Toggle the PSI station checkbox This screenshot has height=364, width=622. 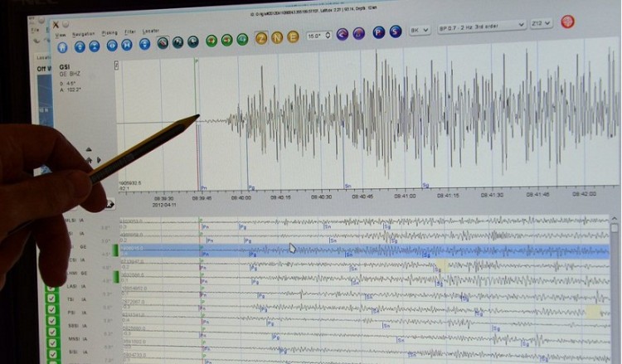pos(51,313)
